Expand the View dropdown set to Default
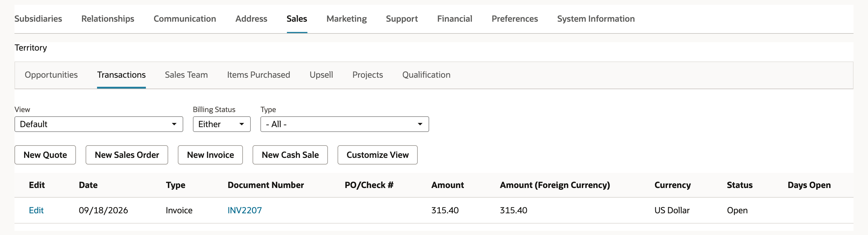 pyautogui.click(x=99, y=124)
